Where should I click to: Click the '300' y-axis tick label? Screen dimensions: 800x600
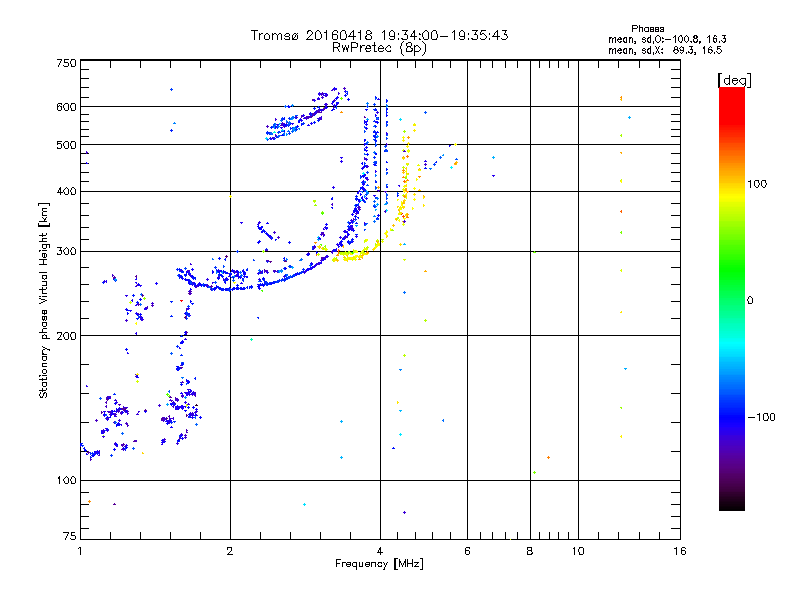(67, 252)
